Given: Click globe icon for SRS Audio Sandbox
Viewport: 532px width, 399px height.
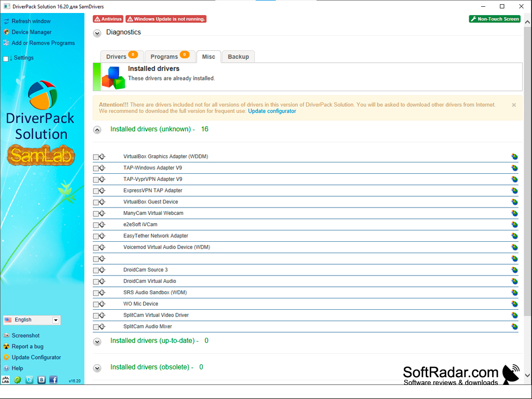Looking at the screenshot, I should coord(514,293).
